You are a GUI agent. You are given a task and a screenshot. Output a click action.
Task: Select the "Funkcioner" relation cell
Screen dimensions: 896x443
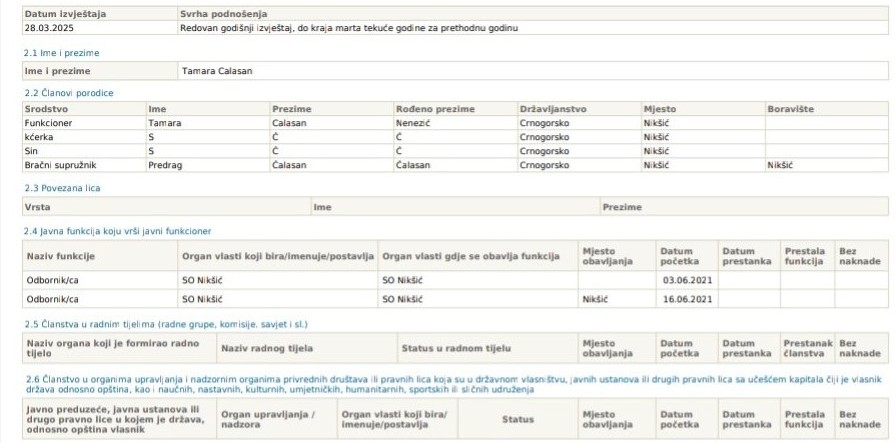50,122
